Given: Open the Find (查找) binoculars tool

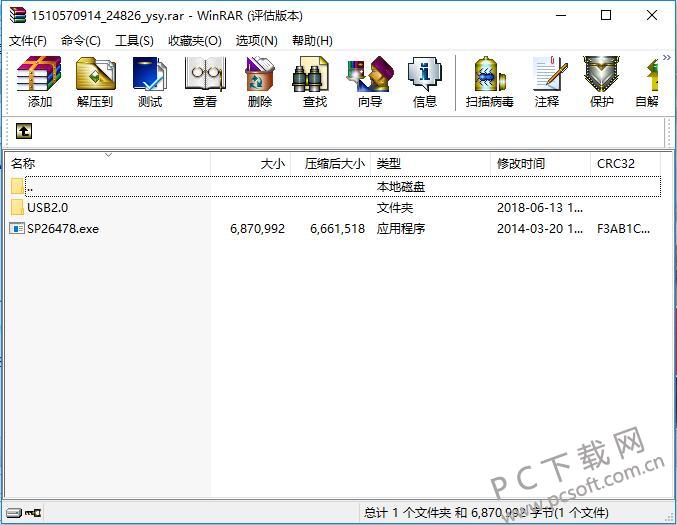Looking at the screenshot, I should tap(315, 82).
